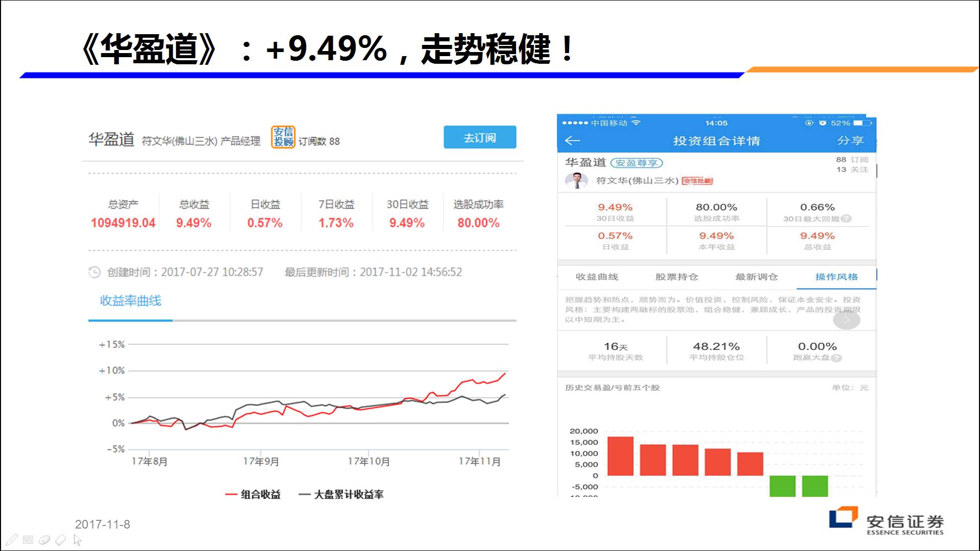Image resolution: width=980 pixels, height=551 pixels.
Task: Click the tallest red profit bar
Action: coord(620,456)
